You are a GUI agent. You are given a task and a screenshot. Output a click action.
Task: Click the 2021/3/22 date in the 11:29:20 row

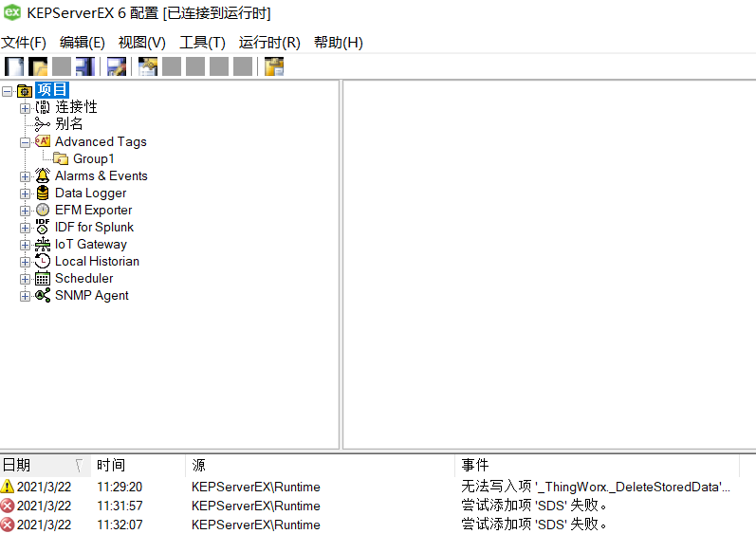click(44, 487)
